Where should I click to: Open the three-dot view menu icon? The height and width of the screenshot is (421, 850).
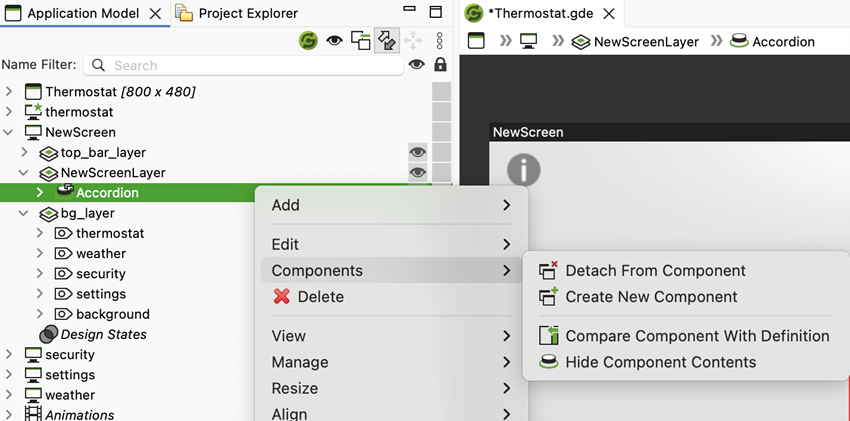(440, 41)
